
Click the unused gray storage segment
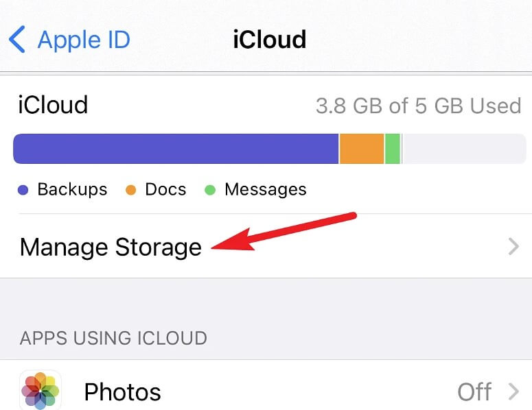464,149
